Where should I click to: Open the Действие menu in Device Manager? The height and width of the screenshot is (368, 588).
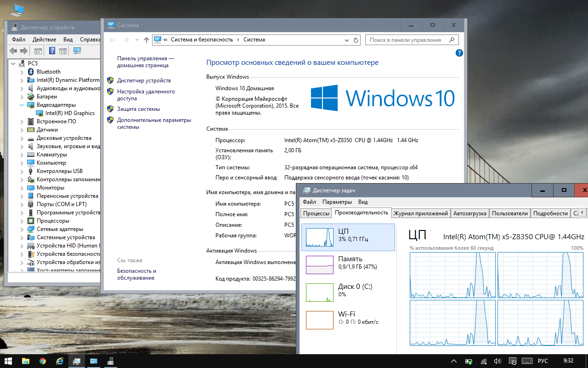(x=45, y=40)
